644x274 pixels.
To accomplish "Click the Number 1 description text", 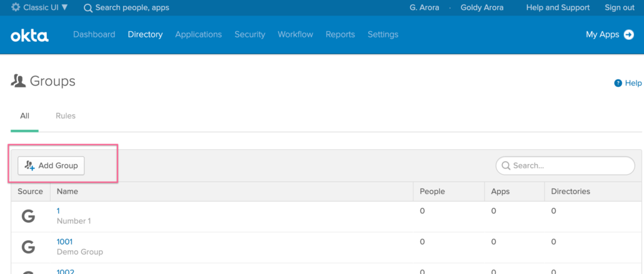I will tap(74, 221).
